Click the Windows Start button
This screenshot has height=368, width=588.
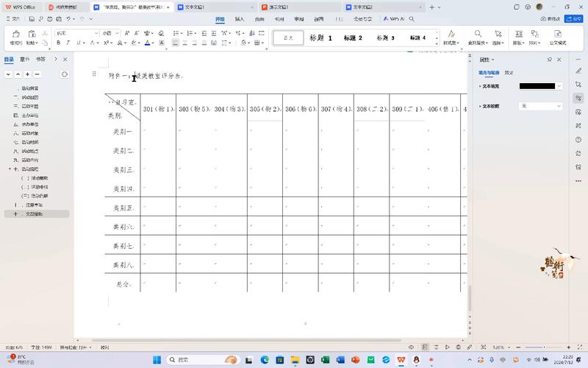click(157, 360)
